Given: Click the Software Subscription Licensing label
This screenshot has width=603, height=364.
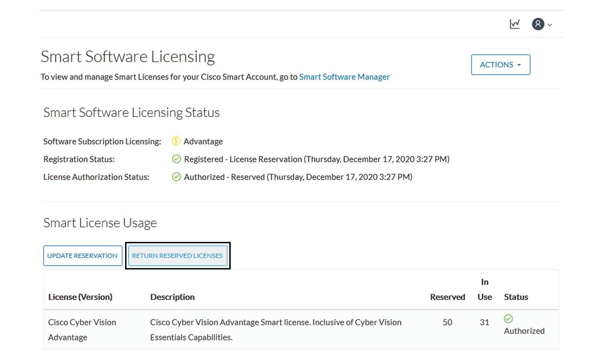Looking at the screenshot, I should (x=102, y=141).
